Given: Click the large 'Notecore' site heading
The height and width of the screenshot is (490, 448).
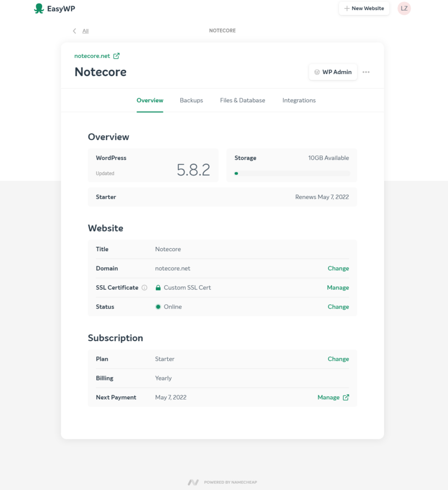Looking at the screenshot, I should click(100, 72).
